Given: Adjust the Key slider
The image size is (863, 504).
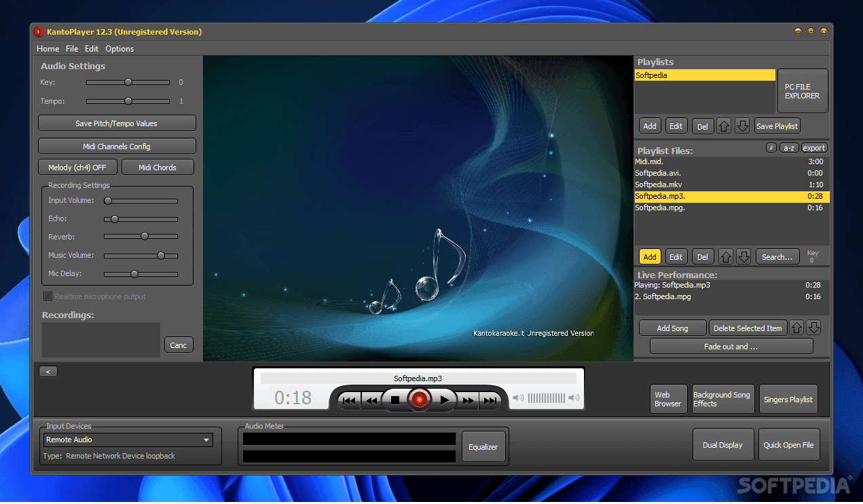Looking at the screenshot, I should (x=128, y=82).
